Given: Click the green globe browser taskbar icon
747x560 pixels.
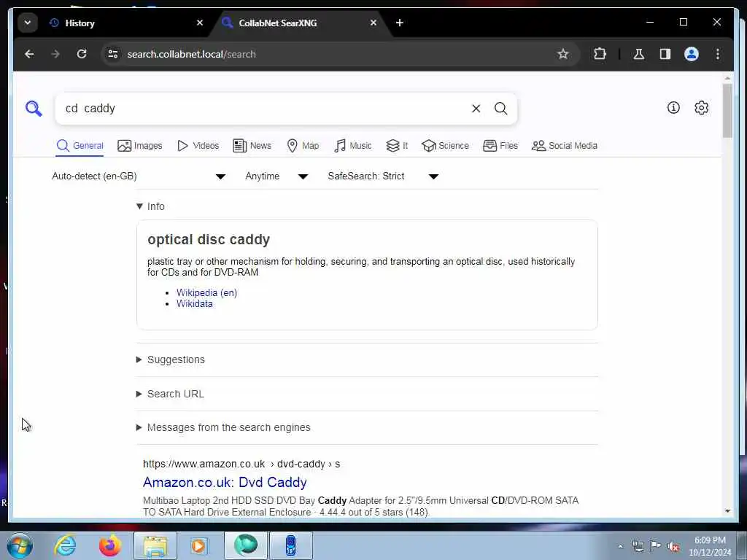Looking at the screenshot, I should coord(246,545).
